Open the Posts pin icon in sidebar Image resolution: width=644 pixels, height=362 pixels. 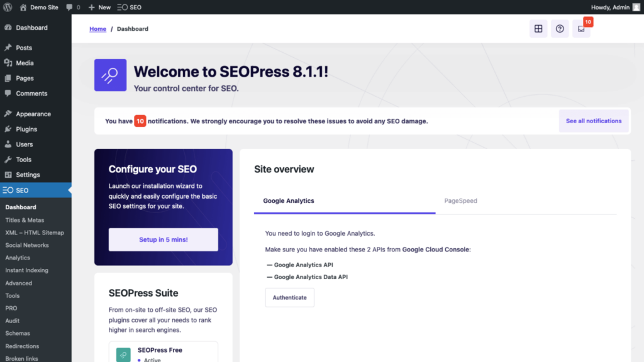[8, 48]
